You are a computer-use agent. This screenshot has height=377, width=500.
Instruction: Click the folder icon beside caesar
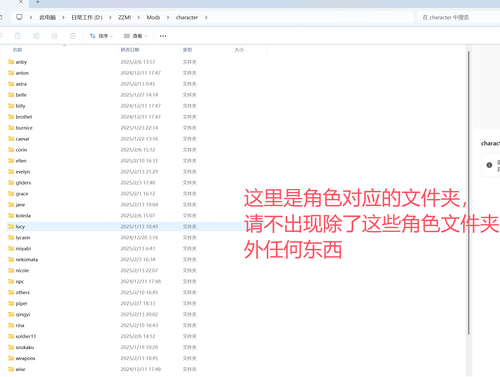click(x=11, y=139)
